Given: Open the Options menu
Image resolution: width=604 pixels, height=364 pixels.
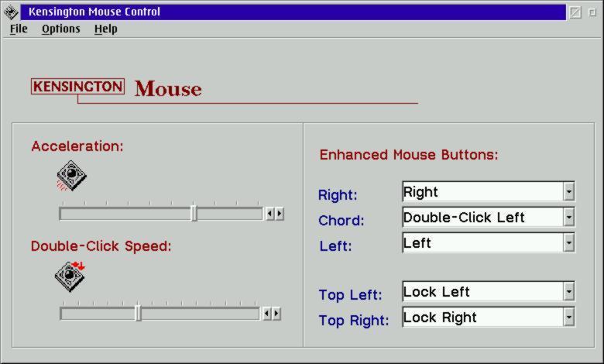Looking at the screenshot, I should pyautogui.click(x=61, y=29).
